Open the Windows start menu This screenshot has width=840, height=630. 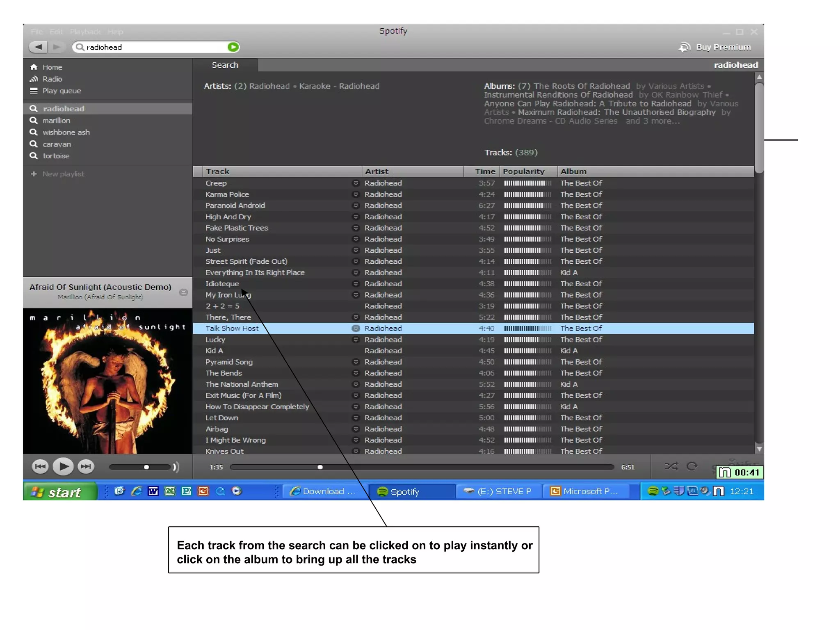[60, 491]
